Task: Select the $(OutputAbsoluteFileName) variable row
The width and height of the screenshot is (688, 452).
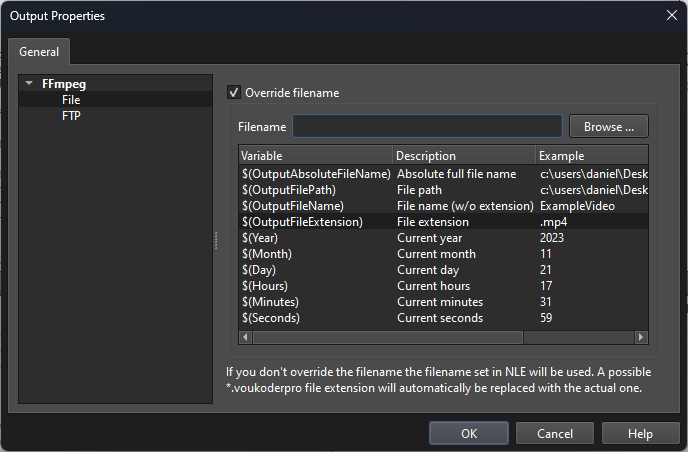Action: pos(315,174)
